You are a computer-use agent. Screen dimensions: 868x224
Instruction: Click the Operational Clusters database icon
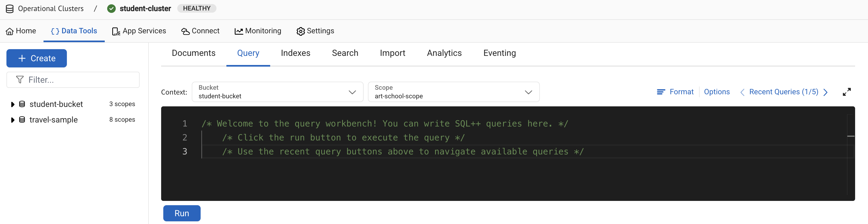[x=10, y=9]
